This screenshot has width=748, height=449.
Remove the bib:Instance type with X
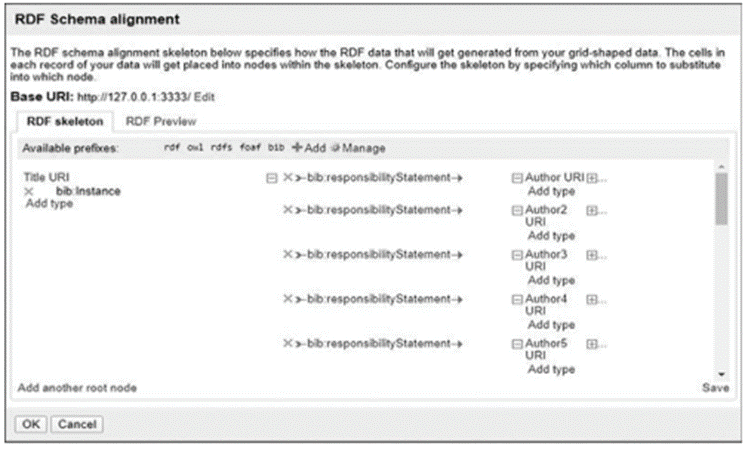click(x=29, y=190)
